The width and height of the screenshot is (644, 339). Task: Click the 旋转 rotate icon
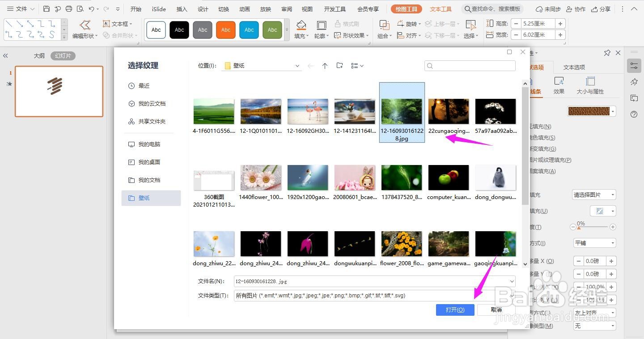coord(401,24)
